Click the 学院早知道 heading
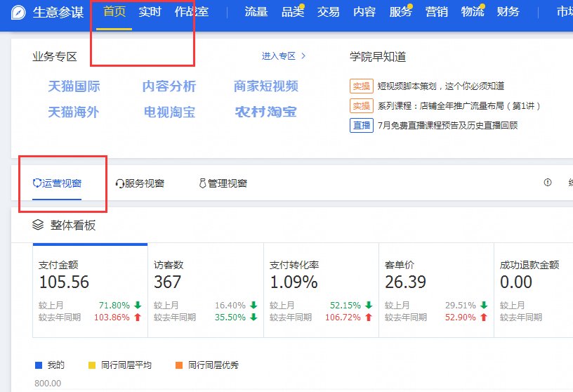This screenshot has height=392, width=573. point(378,57)
